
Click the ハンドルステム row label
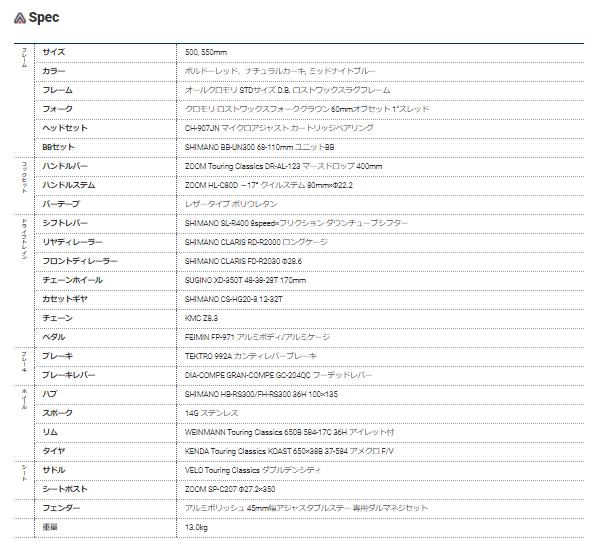(69, 185)
